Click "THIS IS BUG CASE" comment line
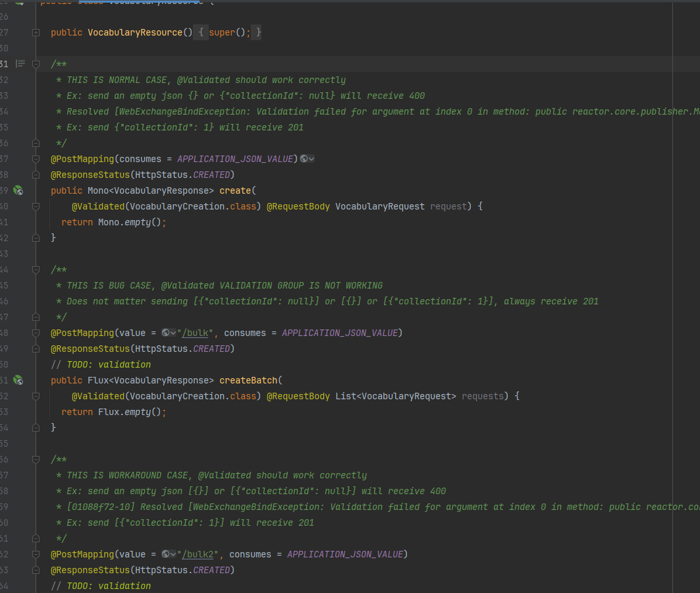700x593 pixels. point(219,285)
